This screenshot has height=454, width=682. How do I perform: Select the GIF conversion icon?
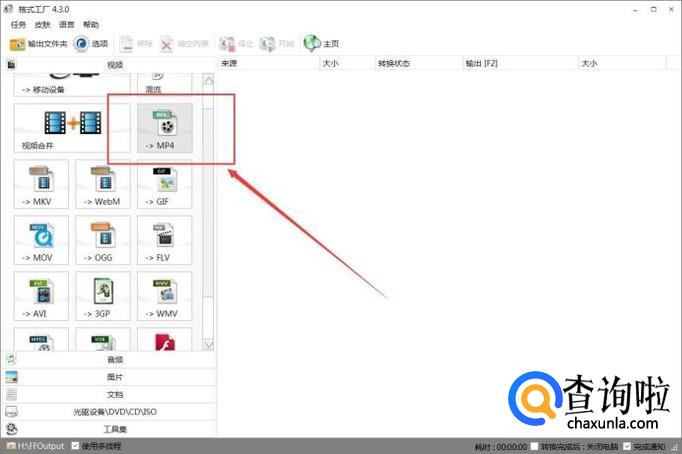click(x=164, y=184)
